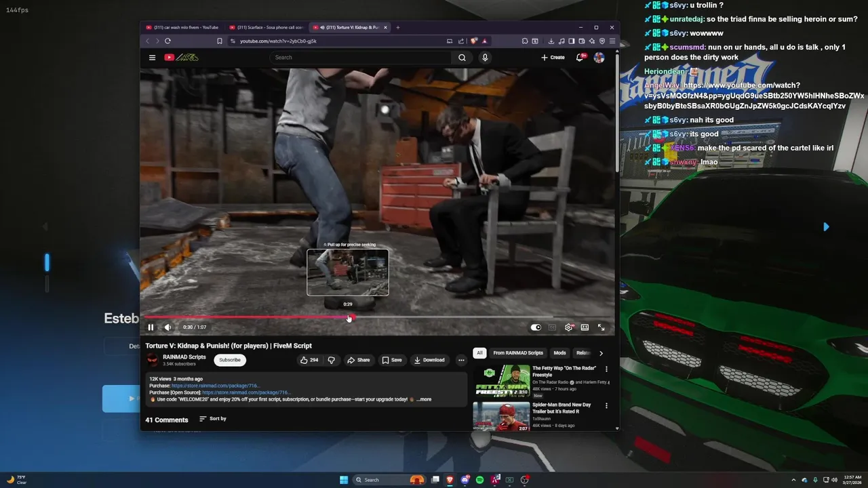Share the video
This screenshot has height=488, width=868.
tap(358, 360)
